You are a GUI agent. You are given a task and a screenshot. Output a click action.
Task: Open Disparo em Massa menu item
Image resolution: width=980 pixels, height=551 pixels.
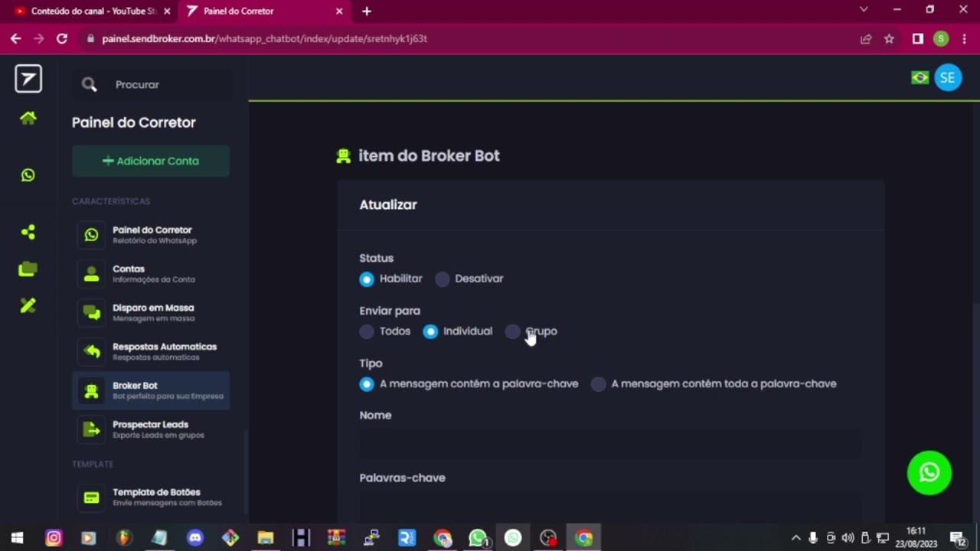(x=151, y=313)
